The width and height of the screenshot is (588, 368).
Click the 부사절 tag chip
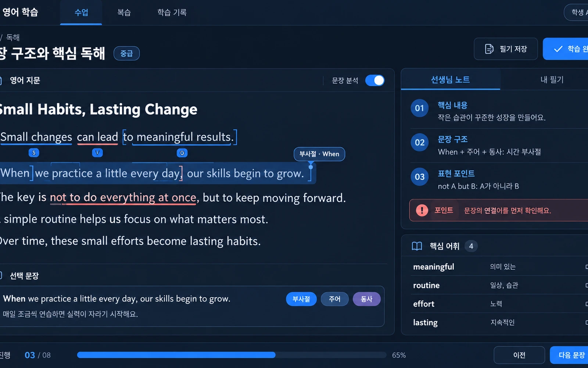301,299
